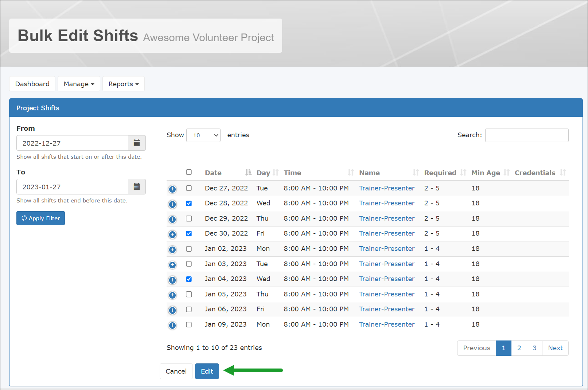Open the Manage dropdown menu
Screen dimensions: 588x390
[x=79, y=84]
